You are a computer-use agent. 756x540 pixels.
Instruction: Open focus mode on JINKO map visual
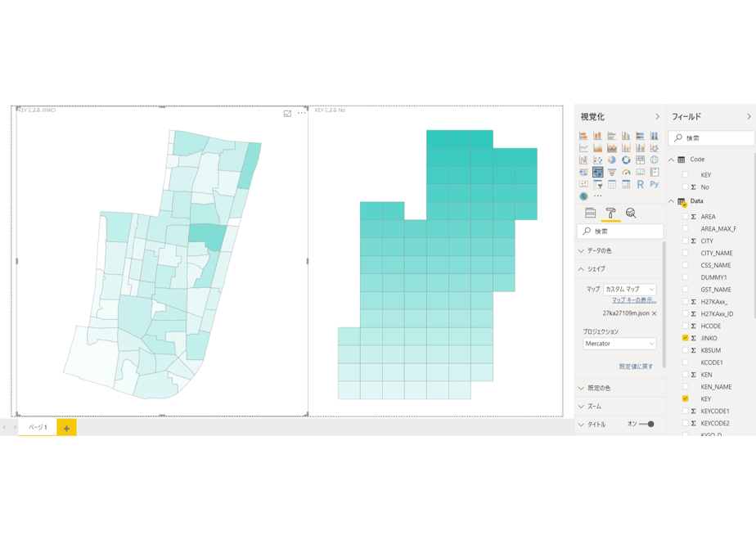click(x=287, y=113)
